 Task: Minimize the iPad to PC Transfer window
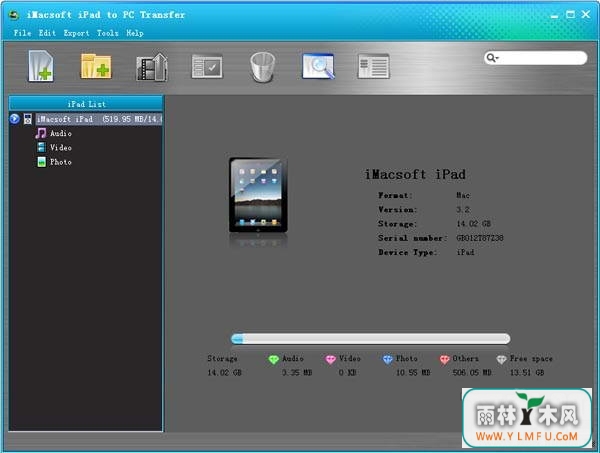click(554, 15)
